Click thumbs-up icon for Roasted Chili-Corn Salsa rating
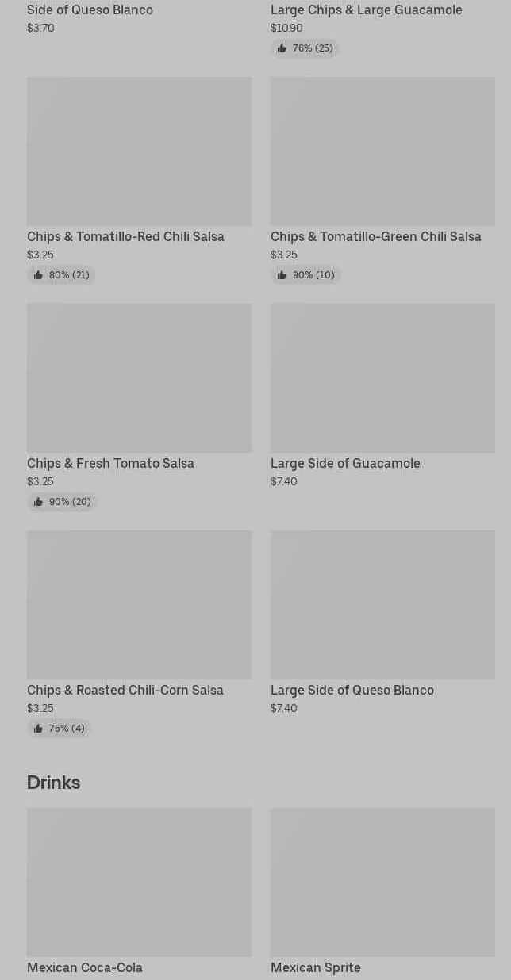511x980 pixels. 38,729
